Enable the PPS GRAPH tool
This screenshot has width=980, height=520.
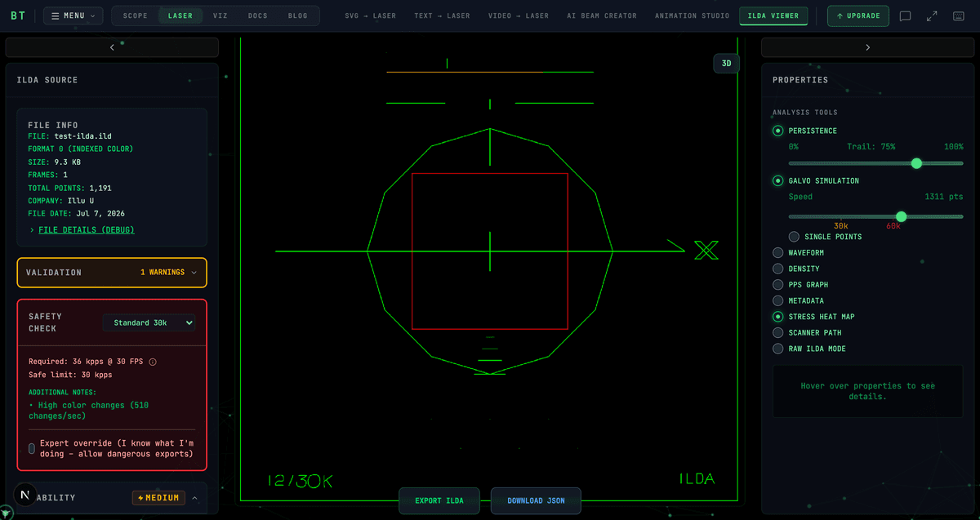point(777,285)
